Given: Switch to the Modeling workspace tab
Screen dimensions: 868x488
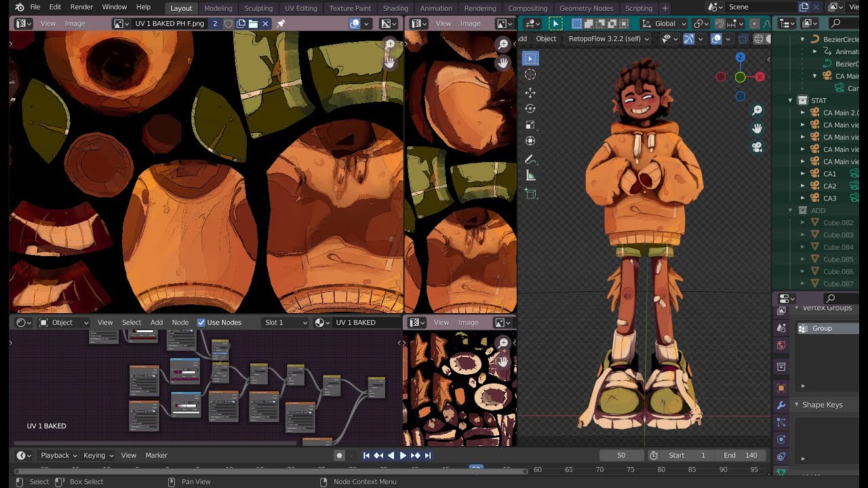Looking at the screenshot, I should click(x=218, y=8).
